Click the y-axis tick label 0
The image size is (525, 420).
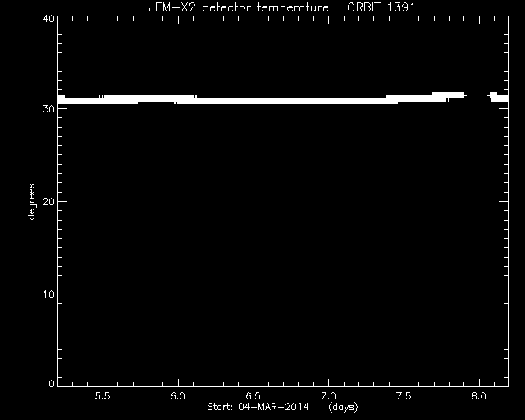click(x=52, y=383)
